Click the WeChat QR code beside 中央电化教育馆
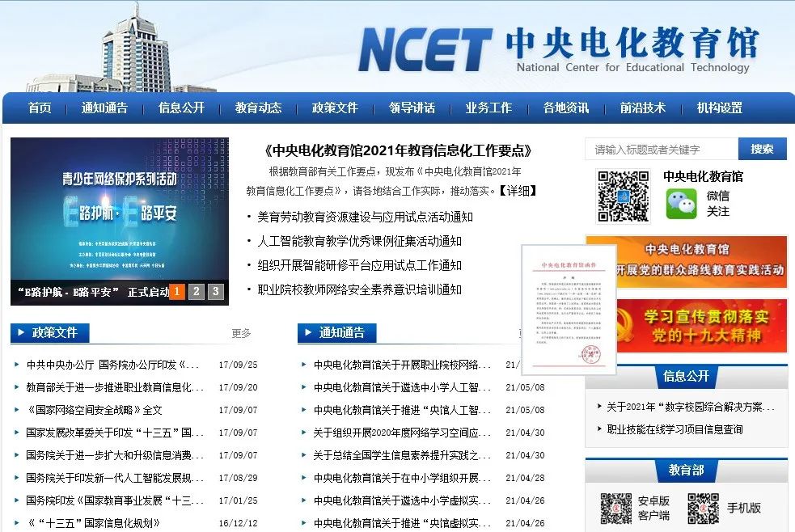The image size is (795, 532). [x=623, y=196]
